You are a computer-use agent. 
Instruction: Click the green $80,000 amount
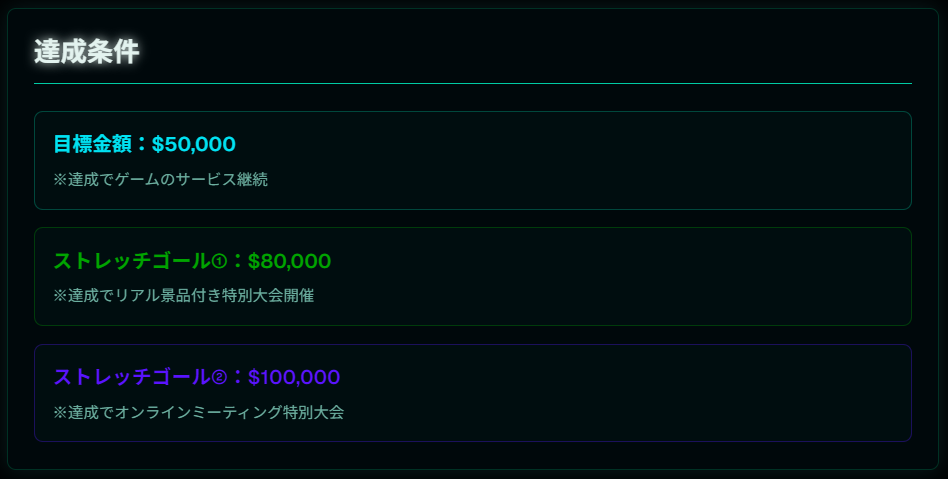[x=289, y=261]
